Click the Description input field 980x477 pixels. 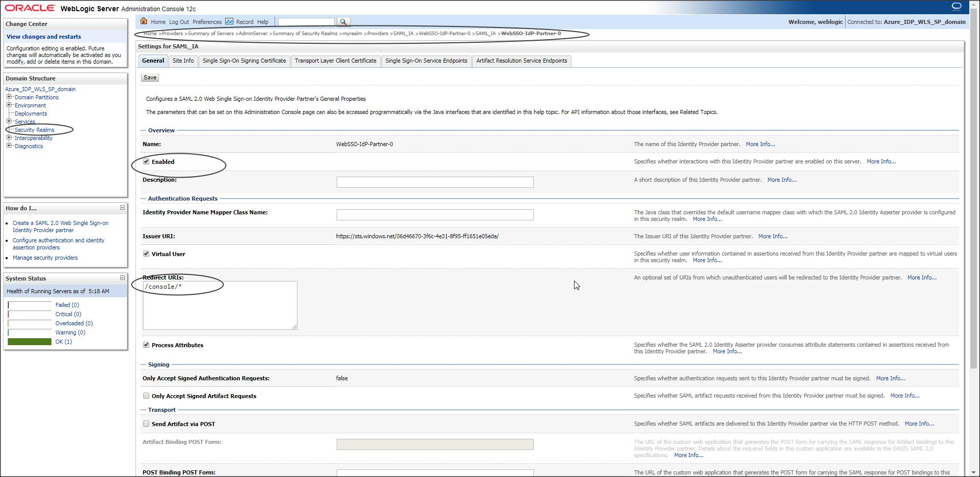(435, 182)
